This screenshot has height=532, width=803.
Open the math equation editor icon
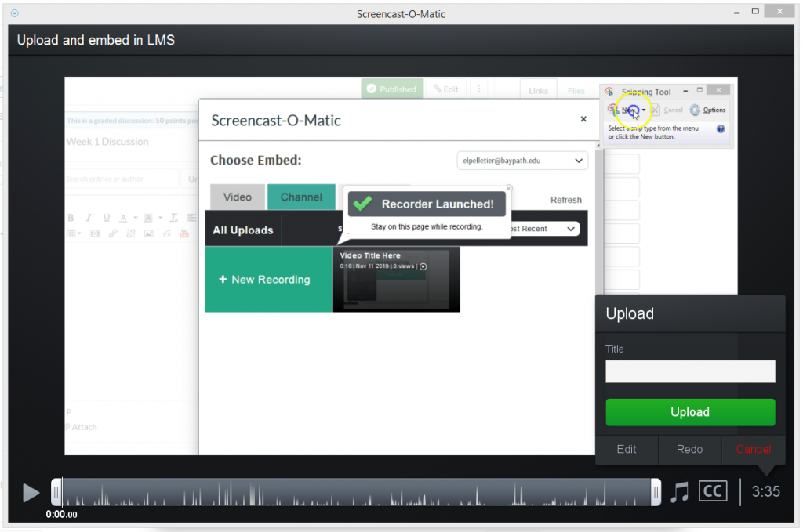tap(165, 233)
